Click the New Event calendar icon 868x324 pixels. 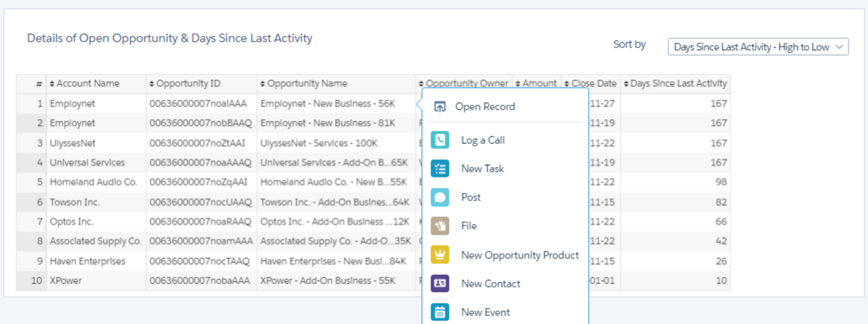click(x=440, y=312)
